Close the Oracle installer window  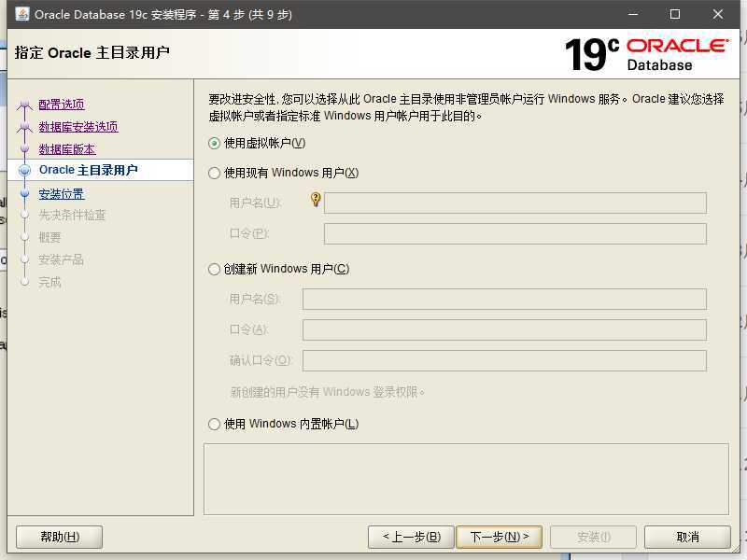coord(717,14)
